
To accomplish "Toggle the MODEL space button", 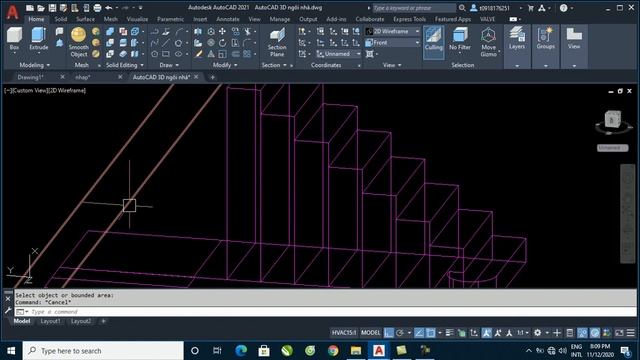I will (370, 333).
